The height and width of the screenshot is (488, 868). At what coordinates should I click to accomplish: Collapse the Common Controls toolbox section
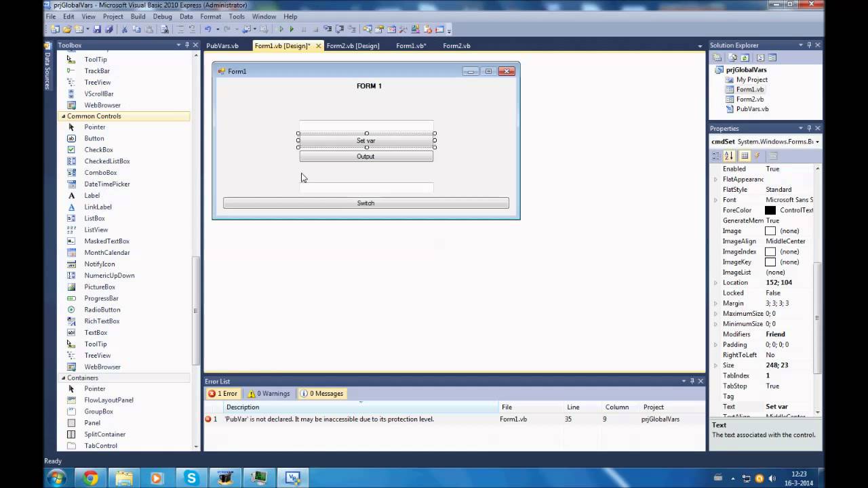[x=63, y=116]
